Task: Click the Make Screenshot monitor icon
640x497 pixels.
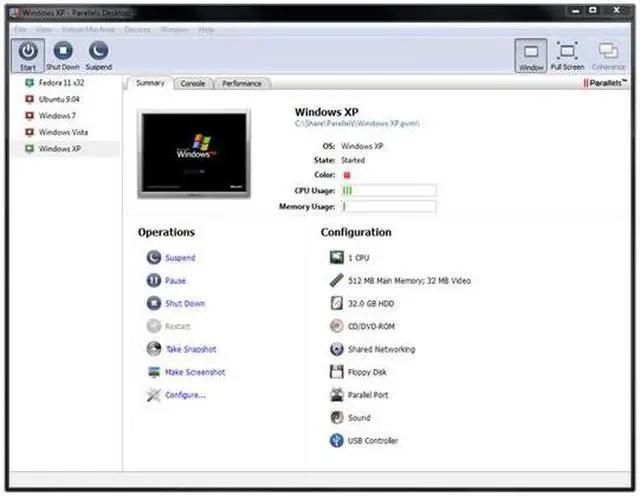Action: 154,372
